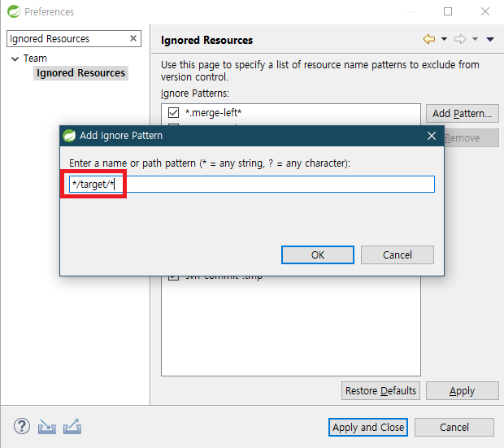
Task: Open the page view menu dropdown
Action: click(x=490, y=39)
